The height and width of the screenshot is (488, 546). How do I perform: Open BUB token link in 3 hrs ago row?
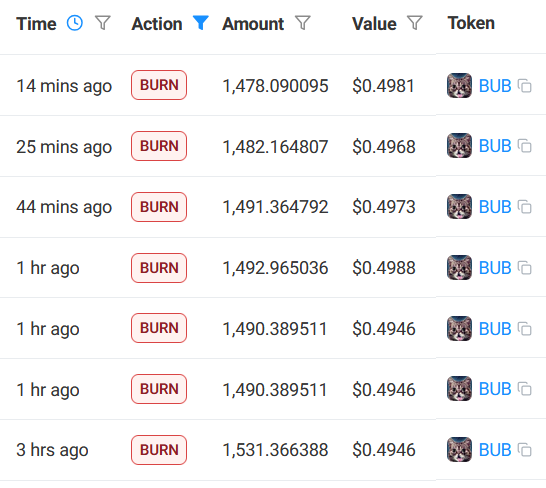(x=495, y=450)
